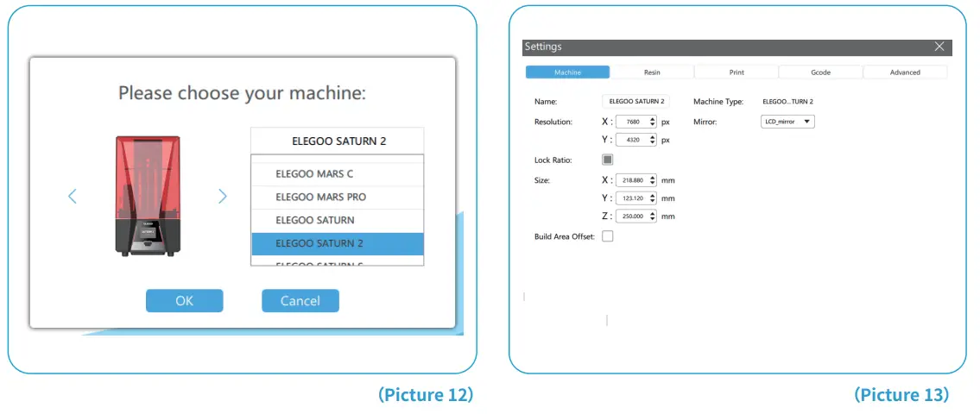Adjust the Size X stepper arrows
This screenshot has height=414, width=980.
pyautogui.click(x=653, y=180)
